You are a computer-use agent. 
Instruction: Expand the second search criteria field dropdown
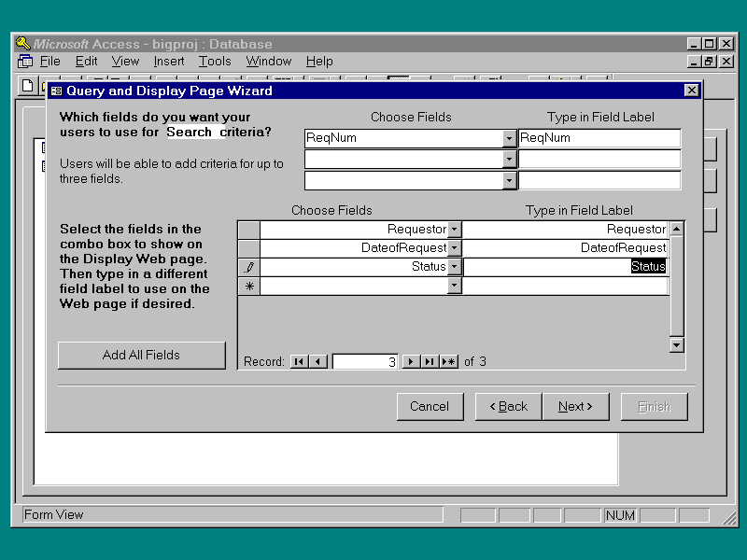point(509,159)
